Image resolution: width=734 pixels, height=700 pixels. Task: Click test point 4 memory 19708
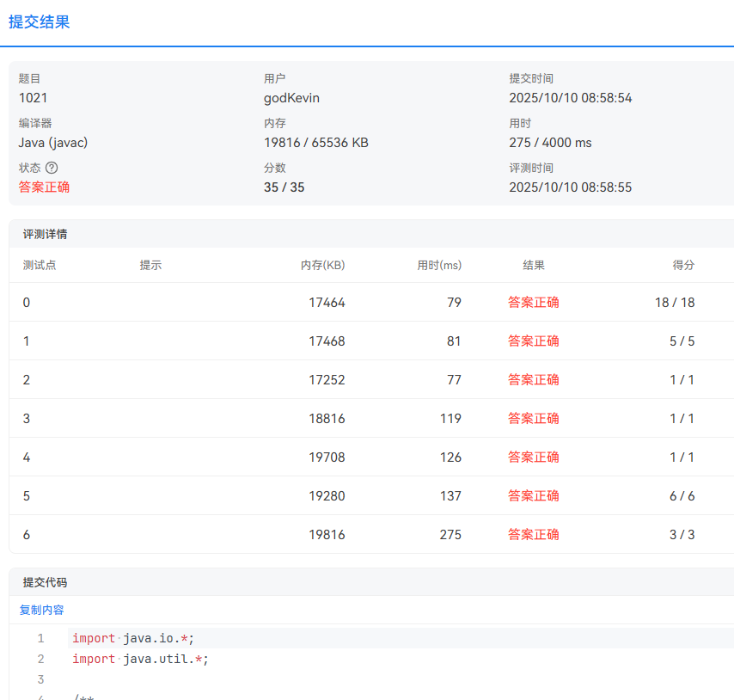327,457
